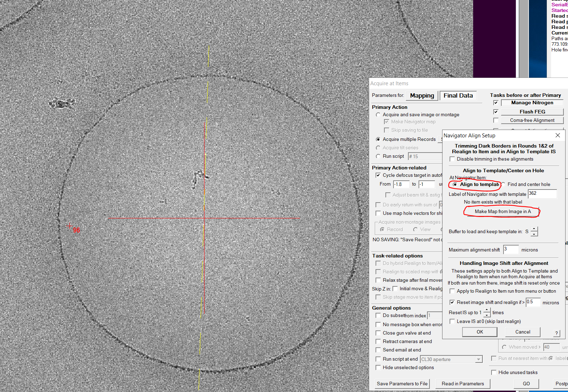568x392 pixels.
Task: Open Coma-free Alignment settings
Action: tap(532, 120)
